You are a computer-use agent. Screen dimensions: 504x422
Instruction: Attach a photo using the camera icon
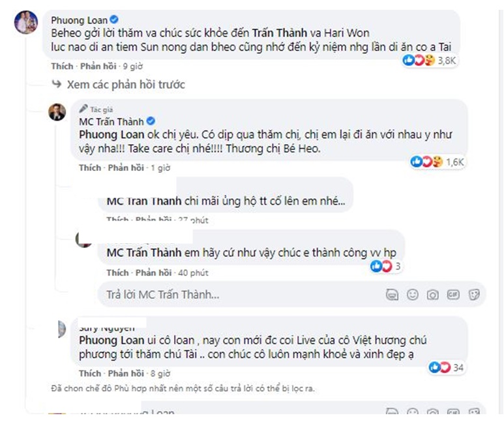pos(432,294)
